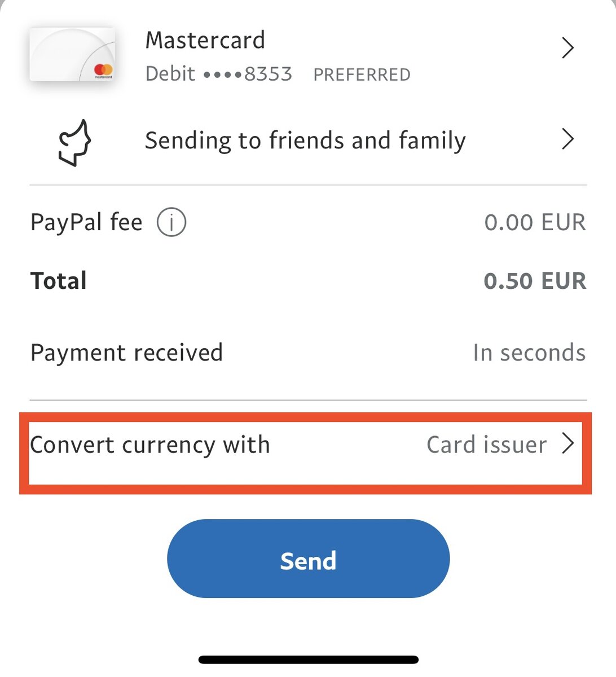
Task: Expand the Sending to friends and family chevron
Action: (567, 139)
